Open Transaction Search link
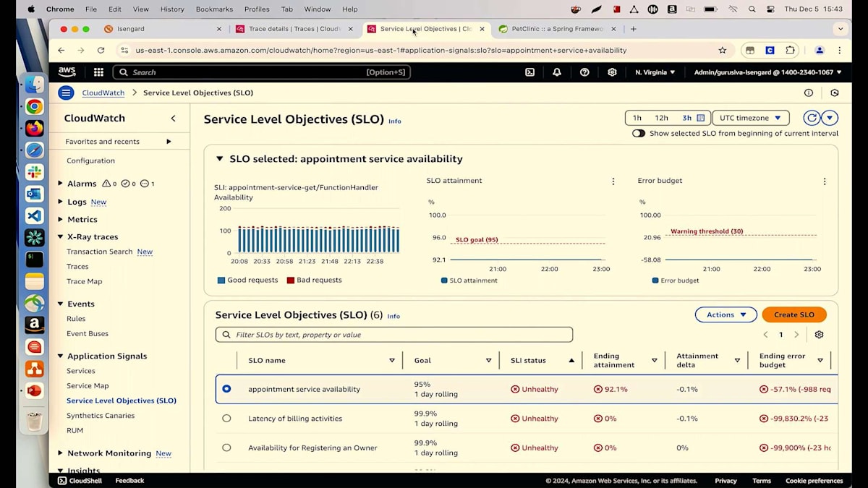 (100, 252)
